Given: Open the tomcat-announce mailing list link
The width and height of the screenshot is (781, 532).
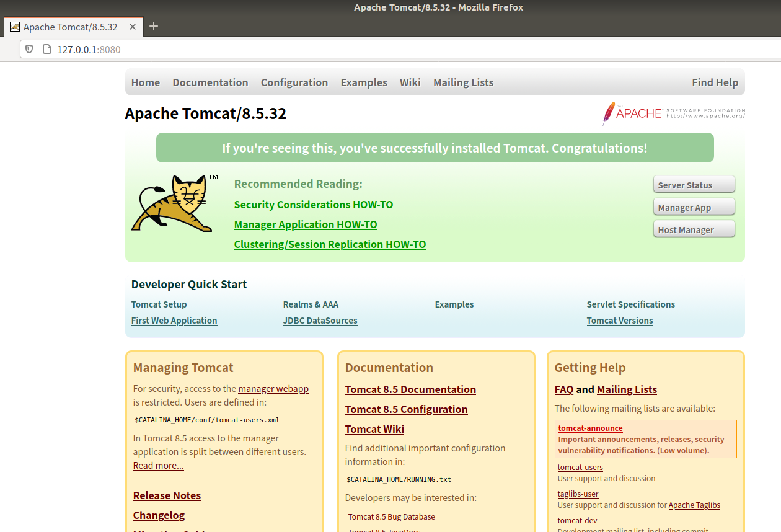Looking at the screenshot, I should 590,428.
